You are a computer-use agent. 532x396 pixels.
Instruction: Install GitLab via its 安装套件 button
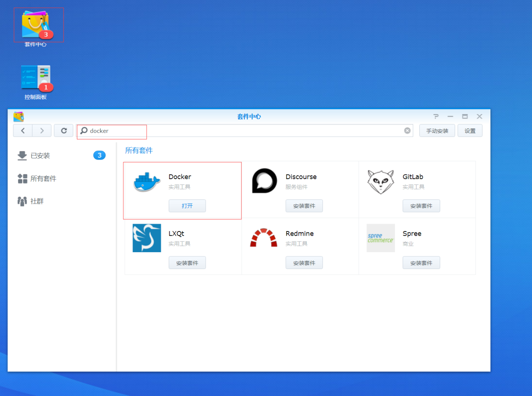421,206
